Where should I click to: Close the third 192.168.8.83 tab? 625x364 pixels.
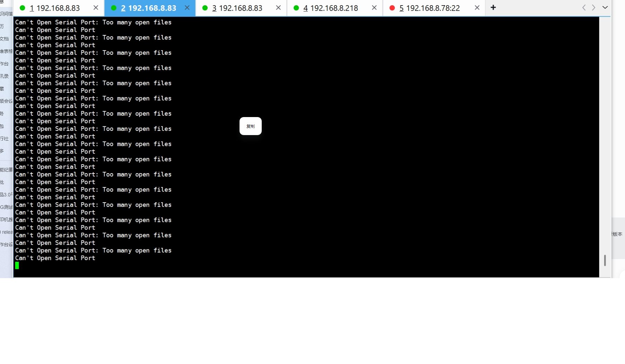click(x=278, y=8)
